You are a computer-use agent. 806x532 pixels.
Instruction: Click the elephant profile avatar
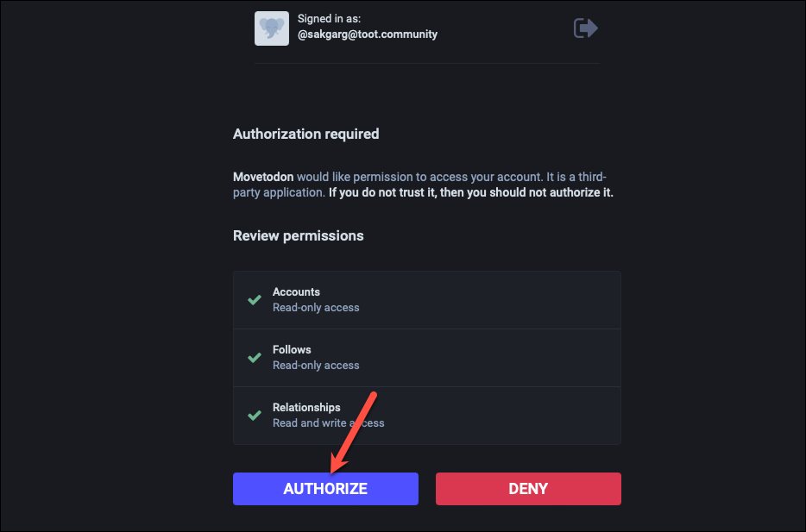click(272, 28)
